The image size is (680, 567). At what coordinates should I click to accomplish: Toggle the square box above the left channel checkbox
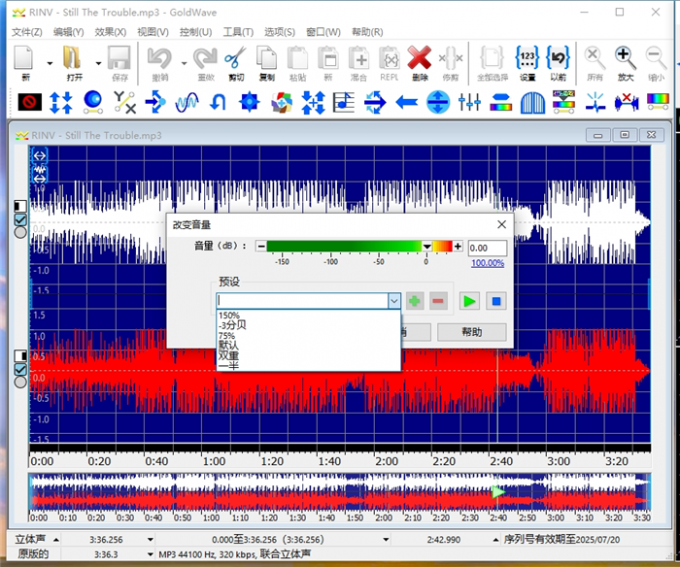coord(20,206)
